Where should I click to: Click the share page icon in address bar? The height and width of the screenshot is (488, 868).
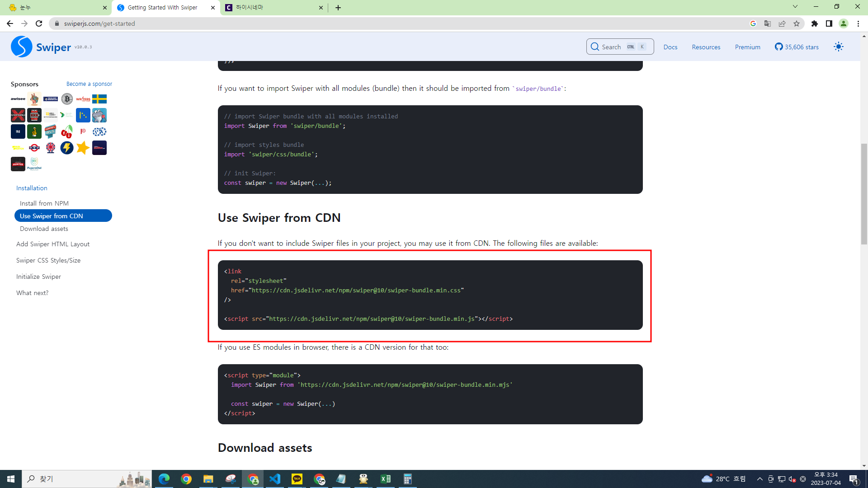pos(782,23)
